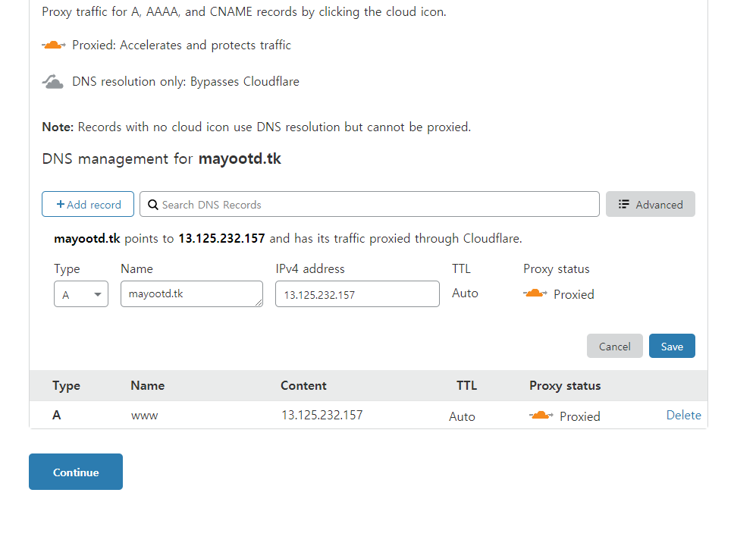Click the 13.125.232.157 content cell of www record
The width and height of the screenshot is (756, 546).
pos(322,416)
